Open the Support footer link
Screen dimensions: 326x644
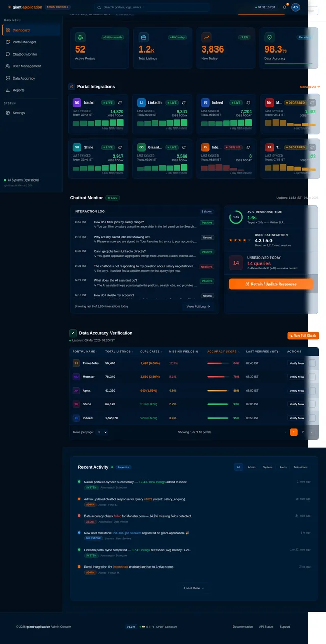285,627
